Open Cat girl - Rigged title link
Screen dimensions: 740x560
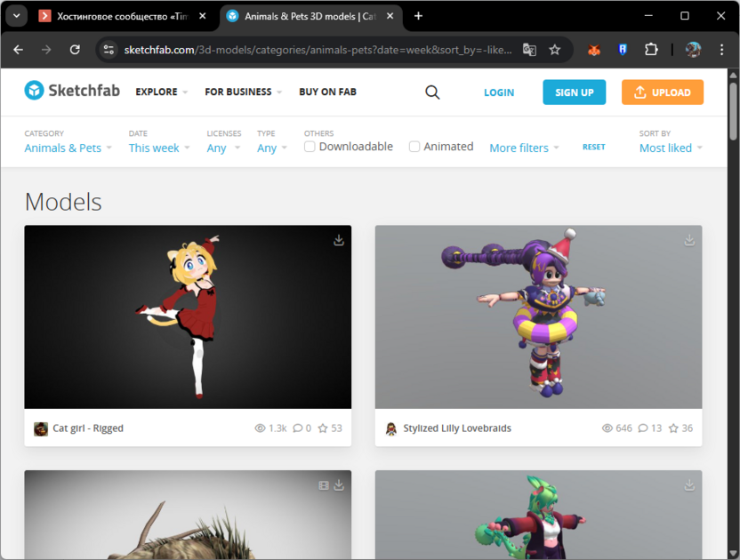coord(88,428)
